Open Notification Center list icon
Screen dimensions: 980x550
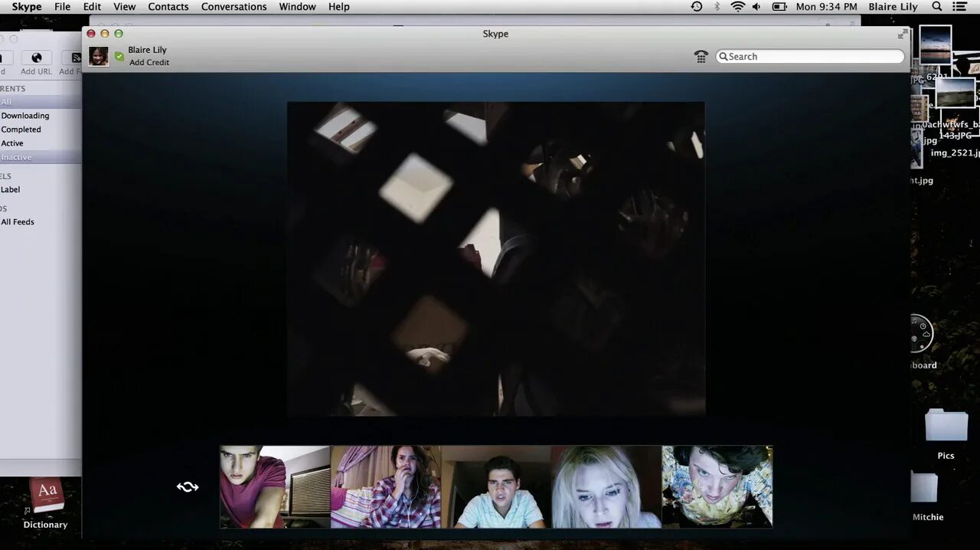click(959, 7)
